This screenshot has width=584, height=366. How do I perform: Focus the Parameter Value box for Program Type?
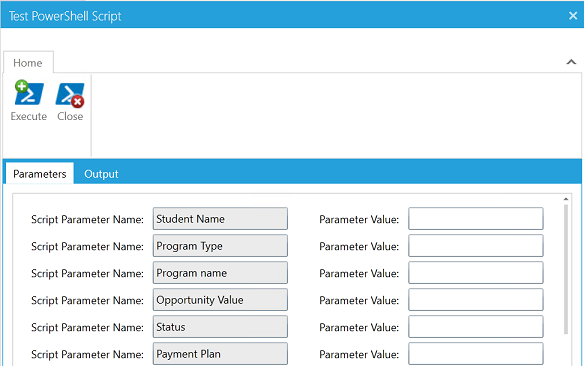[x=476, y=246]
